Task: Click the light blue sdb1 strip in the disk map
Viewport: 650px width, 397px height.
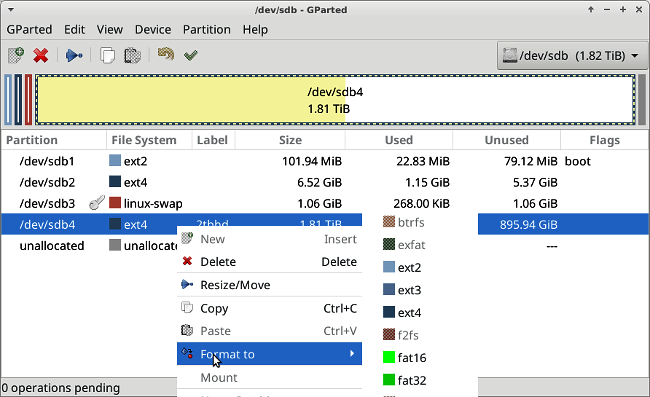Action: [x=8, y=99]
